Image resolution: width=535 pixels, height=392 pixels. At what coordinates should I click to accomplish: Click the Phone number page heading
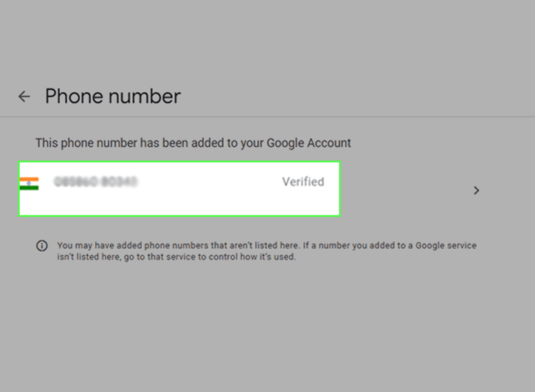pyautogui.click(x=113, y=96)
